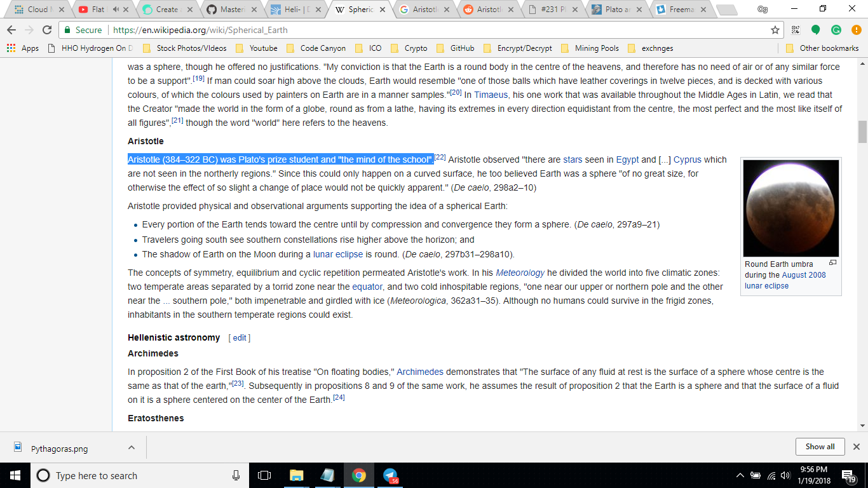The image size is (868, 488).
Task: Click the forward navigation arrow
Action: coord(29,30)
